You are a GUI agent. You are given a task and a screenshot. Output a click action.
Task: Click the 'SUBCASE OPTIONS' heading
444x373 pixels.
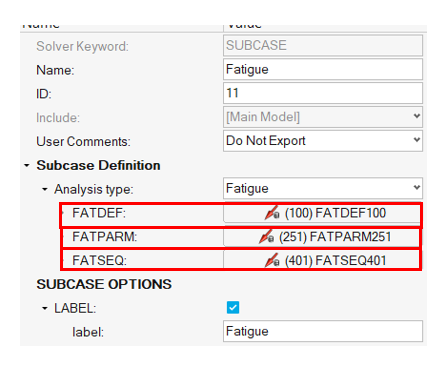(104, 284)
